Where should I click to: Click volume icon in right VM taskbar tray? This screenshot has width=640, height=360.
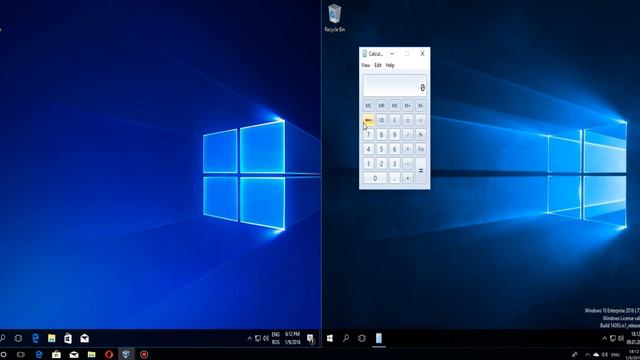[620, 338]
